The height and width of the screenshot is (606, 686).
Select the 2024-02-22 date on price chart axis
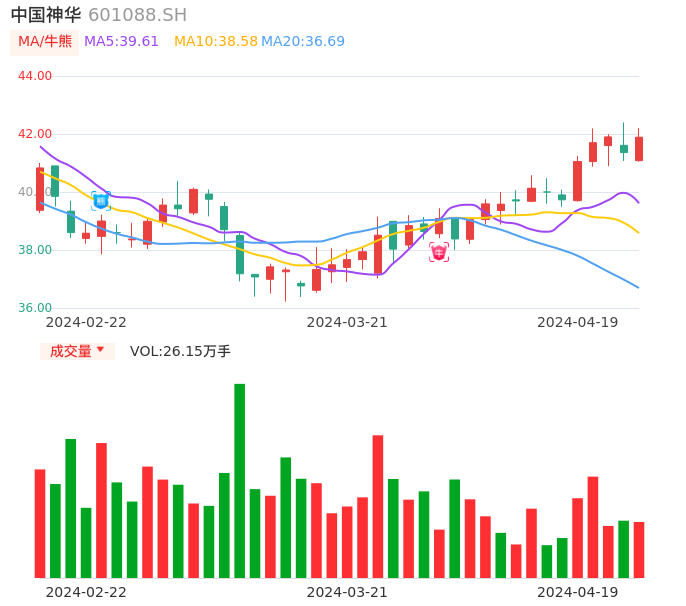click(x=86, y=322)
